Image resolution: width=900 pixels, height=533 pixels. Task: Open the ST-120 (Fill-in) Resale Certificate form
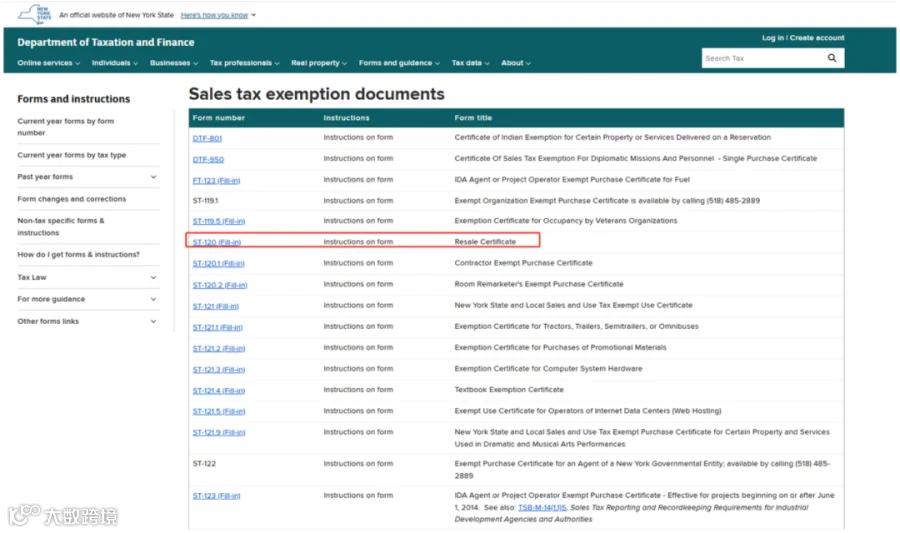pos(217,242)
